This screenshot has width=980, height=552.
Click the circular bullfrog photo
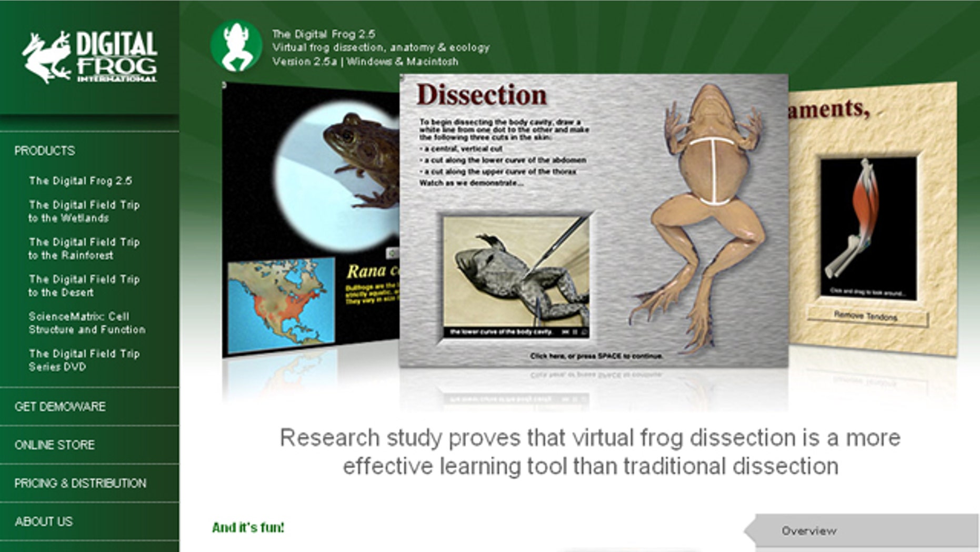(x=337, y=176)
